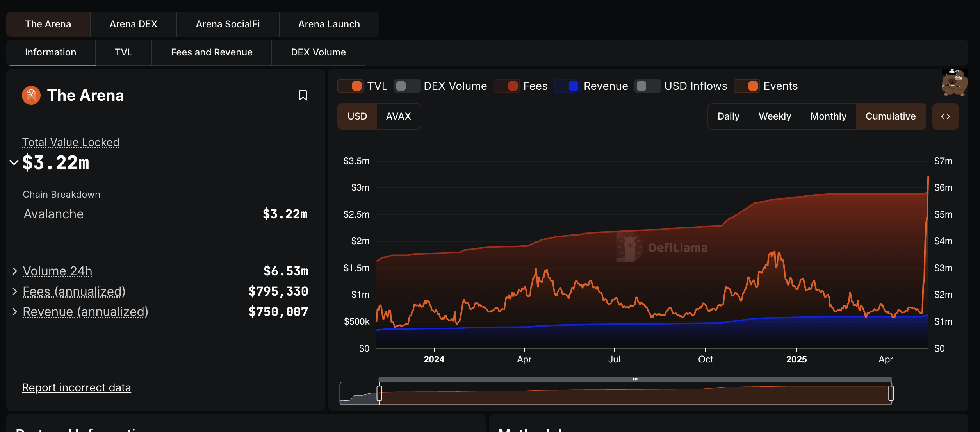Click The Arena orange logo icon
Viewport: 980px width, 432px height.
coord(31,95)
